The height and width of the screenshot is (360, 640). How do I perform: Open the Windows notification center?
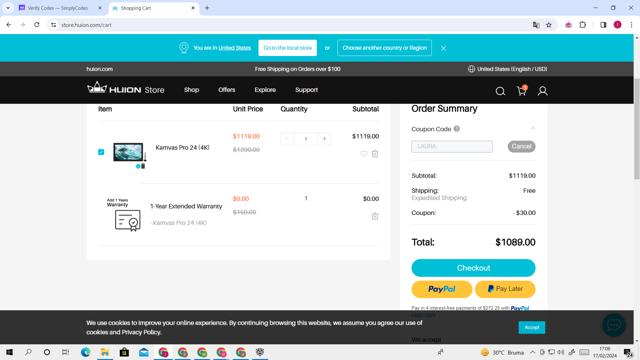click(628, 352)
